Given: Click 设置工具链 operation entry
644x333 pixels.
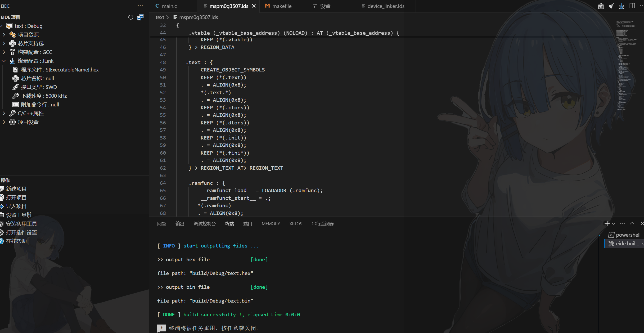Looking at the screenshot, I should coord(19,215).
